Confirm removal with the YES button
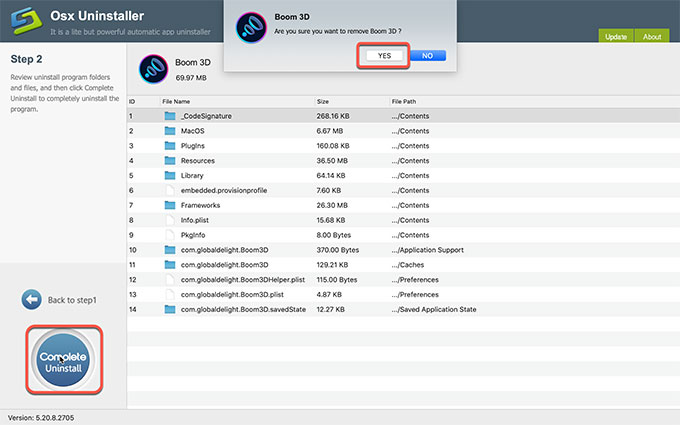Screen dimensions: 680x425 [384, 56]
